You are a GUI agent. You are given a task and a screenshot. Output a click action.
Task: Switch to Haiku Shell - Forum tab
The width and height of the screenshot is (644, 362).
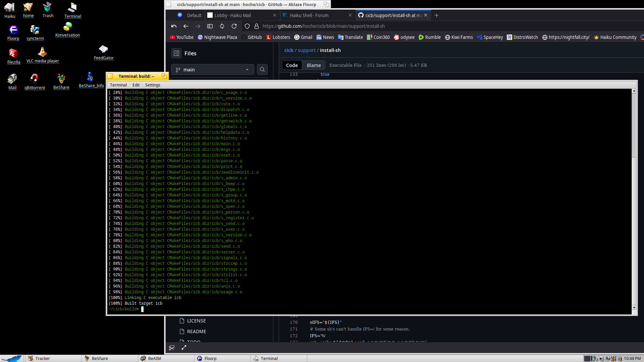309,15
